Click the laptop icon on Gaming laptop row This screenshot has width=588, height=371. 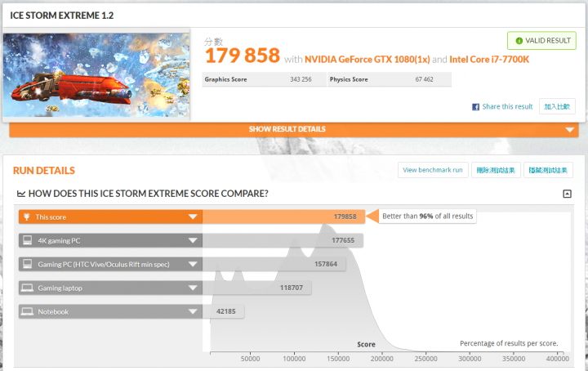(x=27, y=288)
